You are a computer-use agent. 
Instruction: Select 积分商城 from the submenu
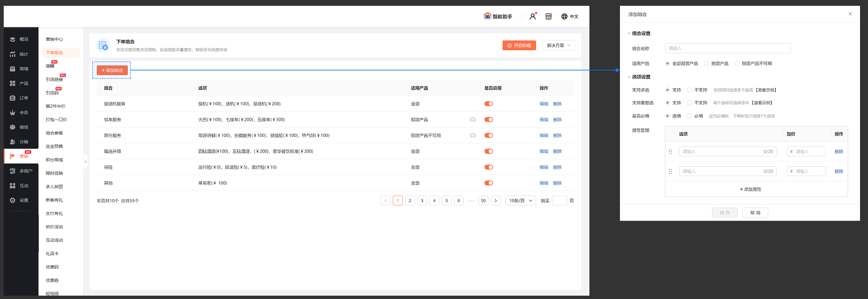pos(54,160)
